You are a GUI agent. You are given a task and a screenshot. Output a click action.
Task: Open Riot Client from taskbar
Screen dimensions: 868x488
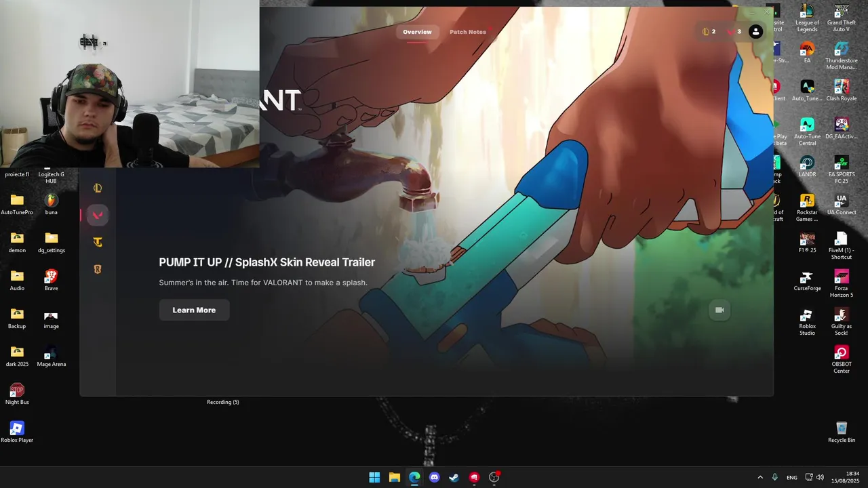[474, 477]
